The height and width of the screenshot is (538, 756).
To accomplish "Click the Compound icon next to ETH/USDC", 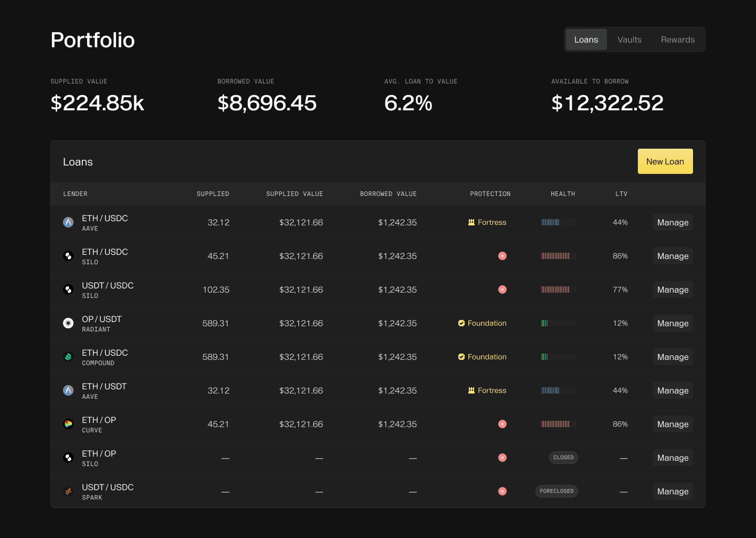I will (x=68, y=357).
